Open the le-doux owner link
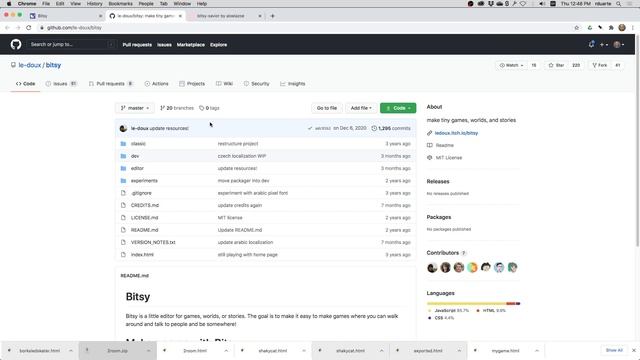The height and width of the screenshot is (360, 640). (x=30, y=65)
